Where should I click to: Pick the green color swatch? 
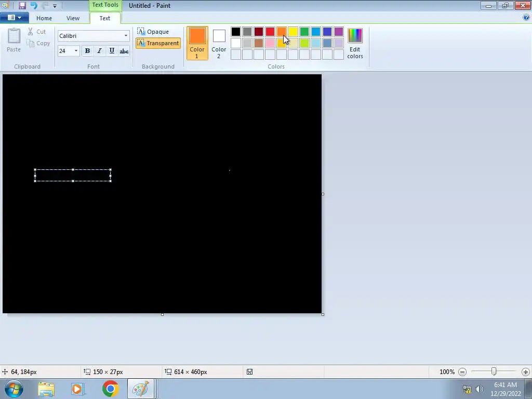tap(304, 32)
